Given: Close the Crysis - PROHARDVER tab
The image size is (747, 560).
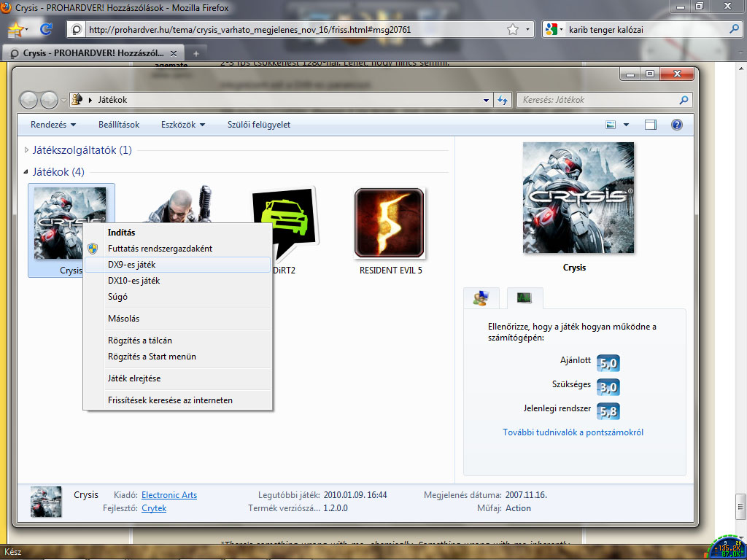Looking at the screenshot, I should click(x=174, y=53).
